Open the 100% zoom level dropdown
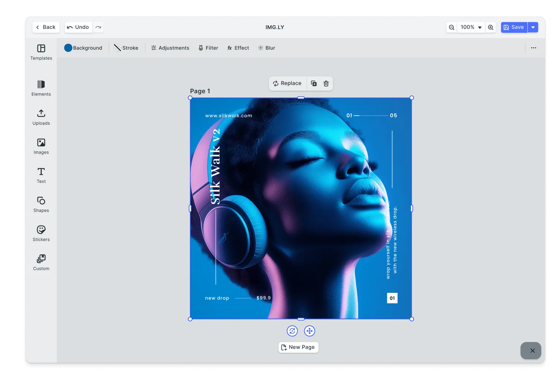Screen dimensions: 555x392 click(471, 27)
